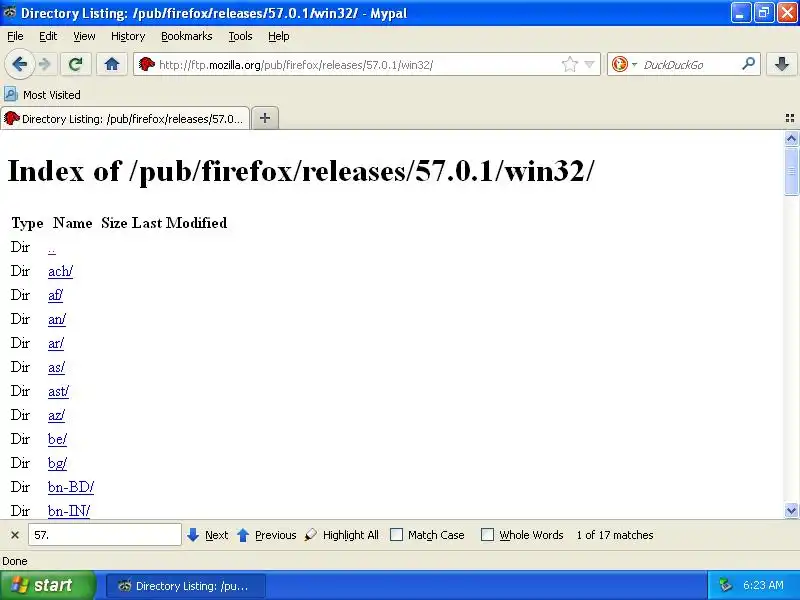Close the find bar with X
This screenshot has width=800, height=600.
pos(15,535)
